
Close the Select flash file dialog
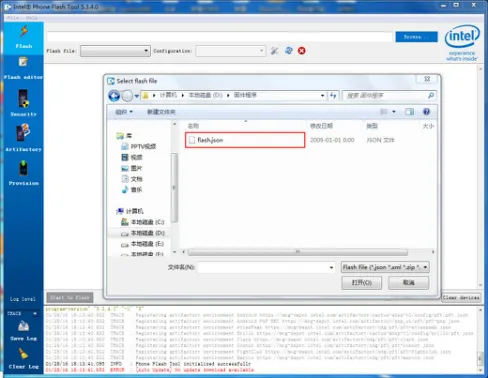click(x=427, y=79)
